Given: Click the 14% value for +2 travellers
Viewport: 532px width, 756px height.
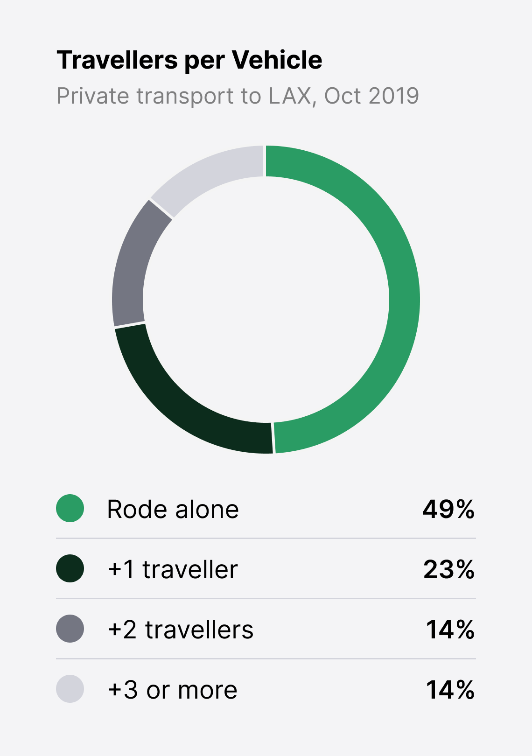Looking at the screenshot, I should pos(450,629).
